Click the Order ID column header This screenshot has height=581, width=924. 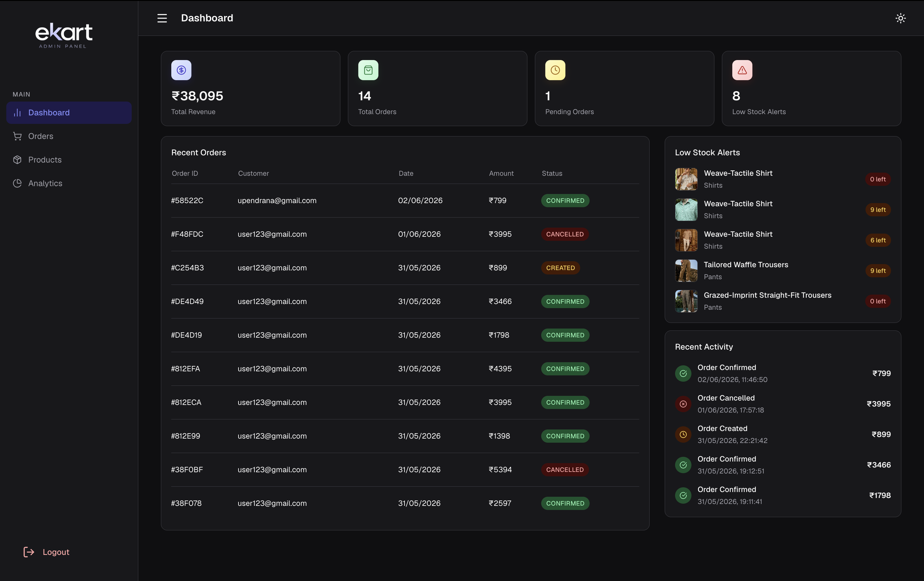tap(185, 174)
